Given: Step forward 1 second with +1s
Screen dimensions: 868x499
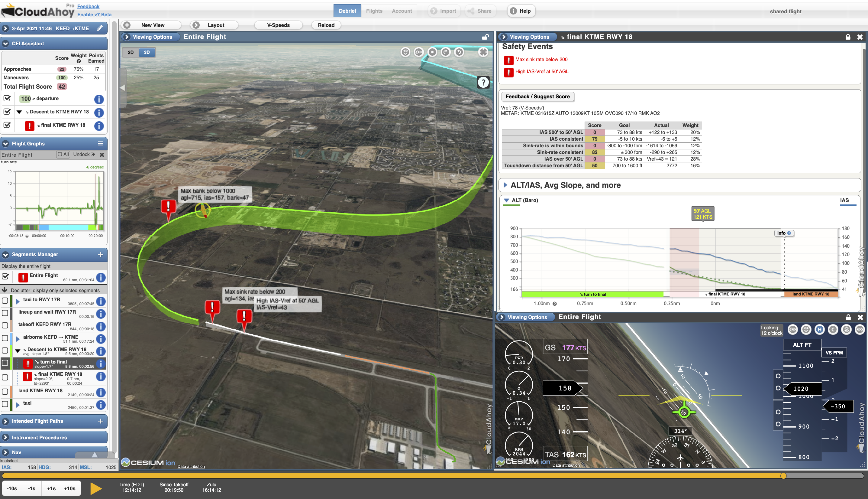Looking at the screenshot, I should [51, 488].
